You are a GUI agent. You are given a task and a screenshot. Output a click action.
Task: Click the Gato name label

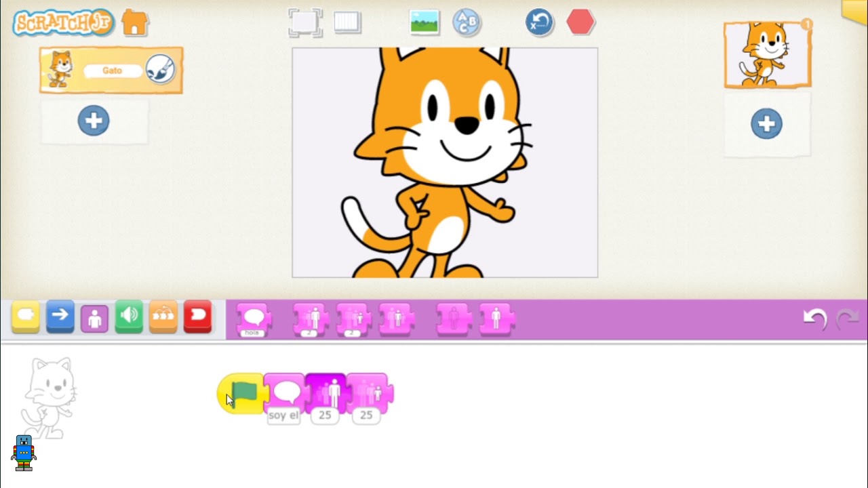pos(113,70)
